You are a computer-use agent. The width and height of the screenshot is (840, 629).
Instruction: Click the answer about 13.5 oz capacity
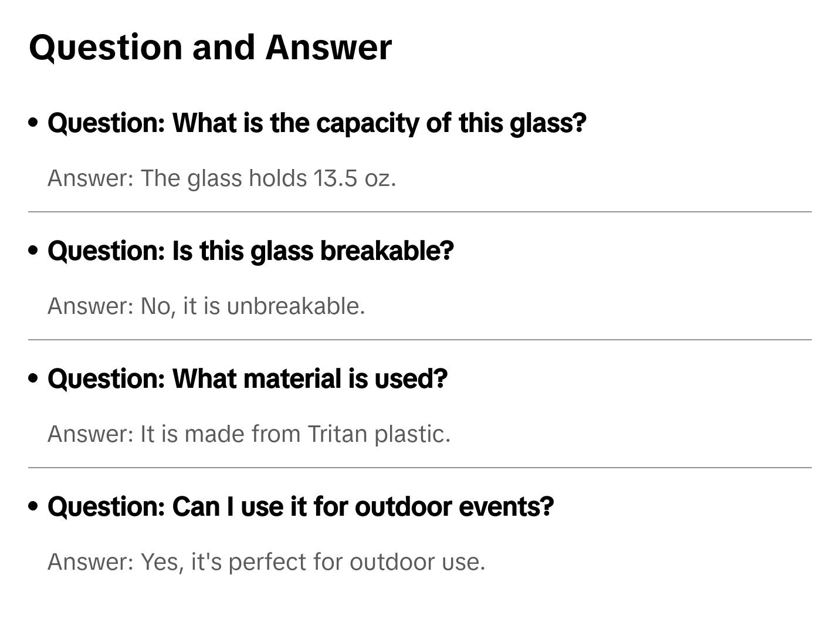click(222, 178)
